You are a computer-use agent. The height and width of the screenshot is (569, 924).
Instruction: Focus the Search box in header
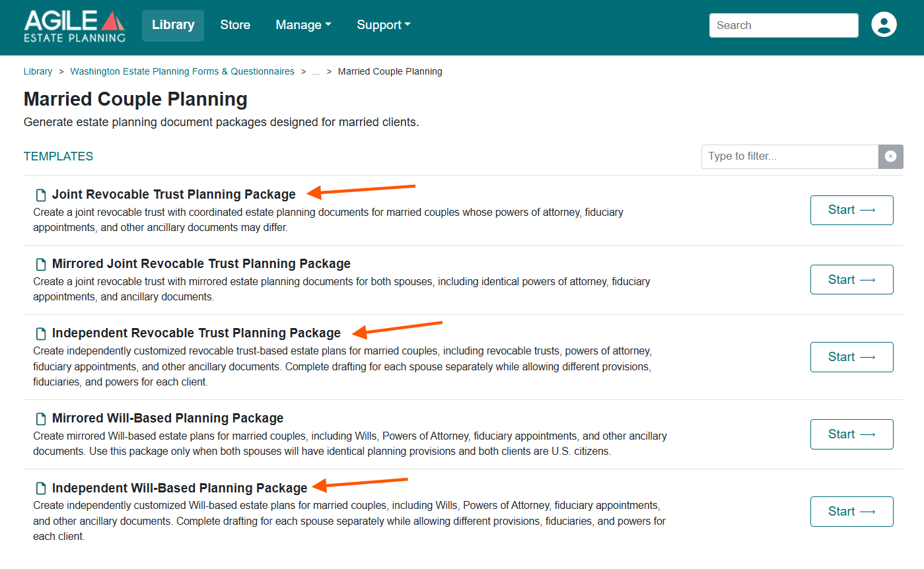point(784,25)
